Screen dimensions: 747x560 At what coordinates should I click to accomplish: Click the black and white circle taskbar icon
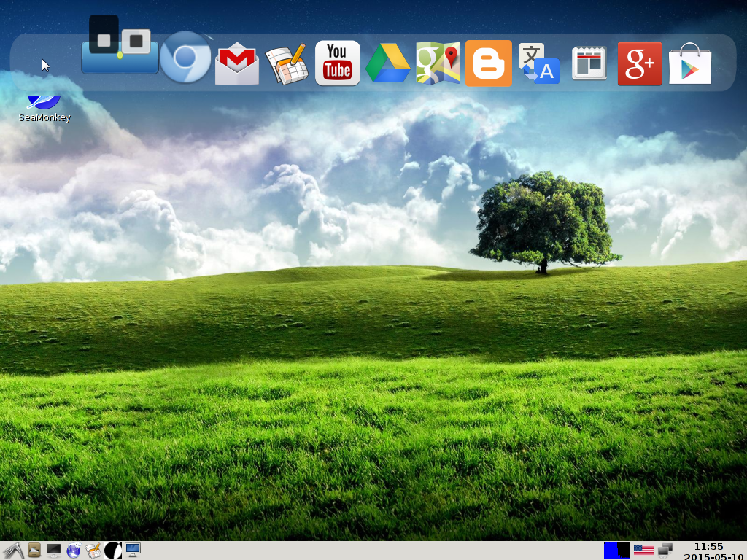pyautogui.click(x=113, y=551)
